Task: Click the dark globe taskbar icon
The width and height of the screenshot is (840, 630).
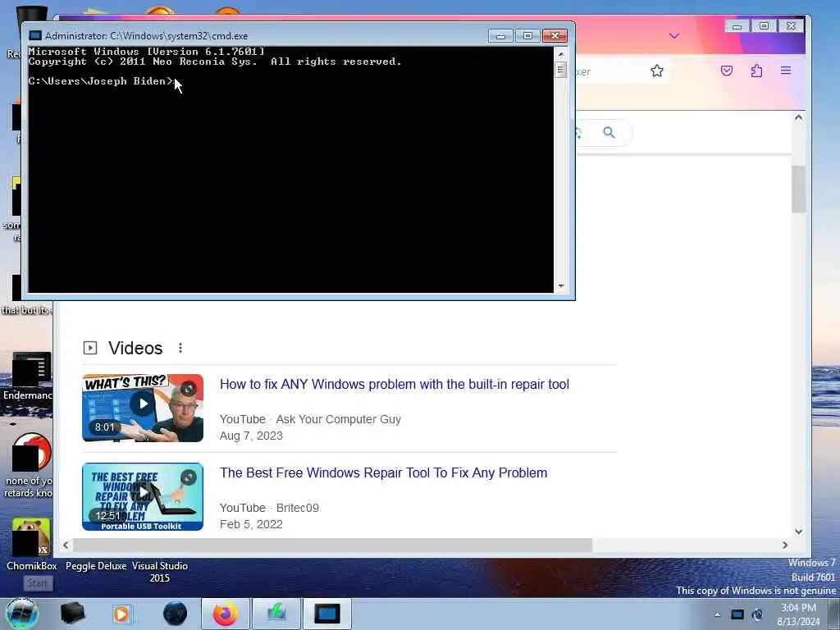Action: click(x=176, y=614)
